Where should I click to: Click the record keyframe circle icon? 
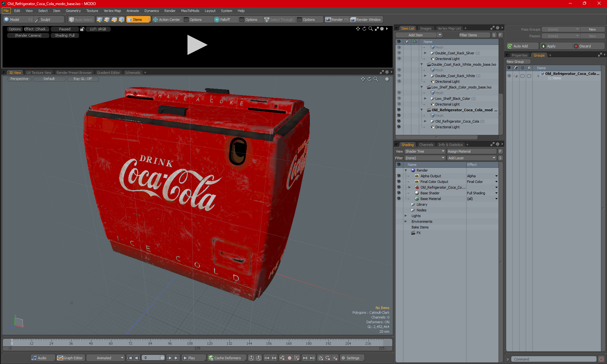click(289, 358)
